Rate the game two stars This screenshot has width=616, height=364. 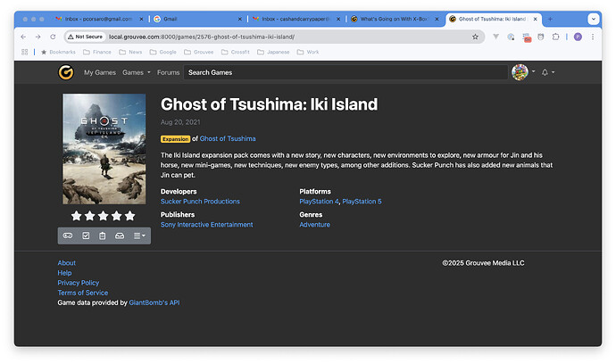(90, 216)
